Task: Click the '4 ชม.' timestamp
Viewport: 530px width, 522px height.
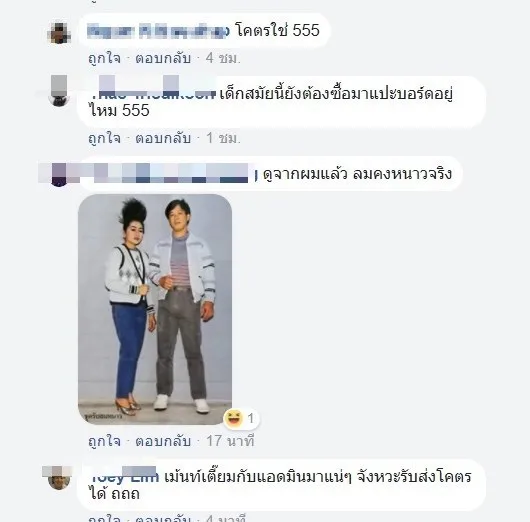Action: pyautogui.click(x=223, y=58)
